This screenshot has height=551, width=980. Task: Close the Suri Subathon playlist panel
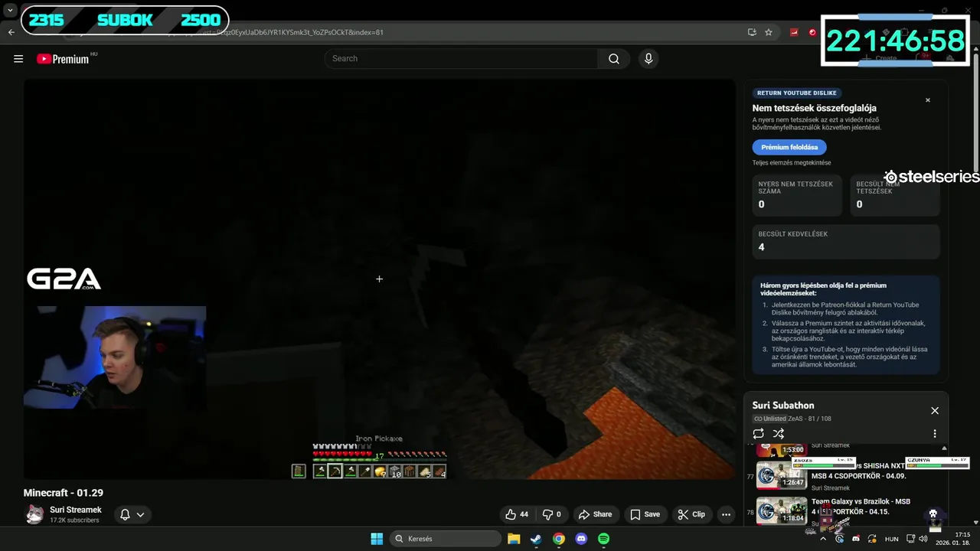click(x=935, y=411)
